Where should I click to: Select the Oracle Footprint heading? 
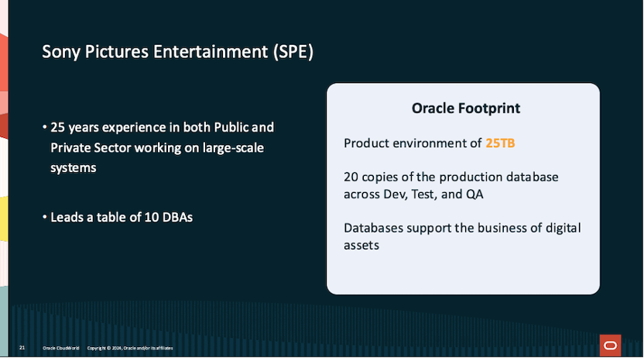tap(465, 108)
